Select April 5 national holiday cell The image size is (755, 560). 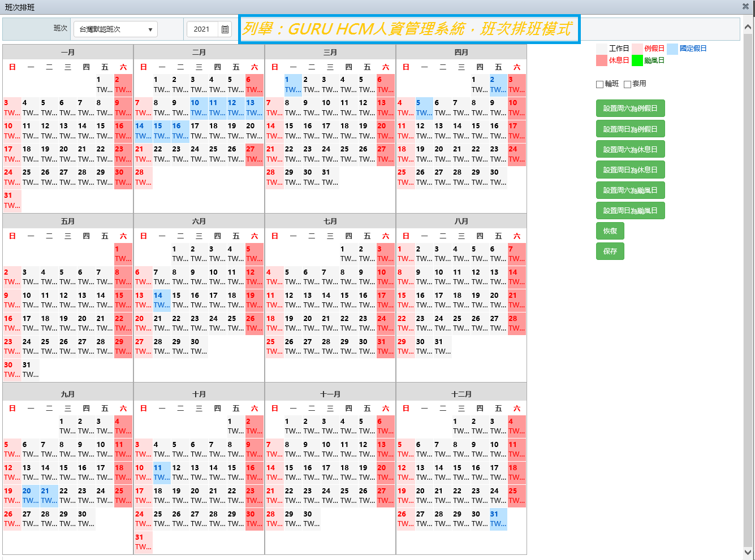[424, 107]
